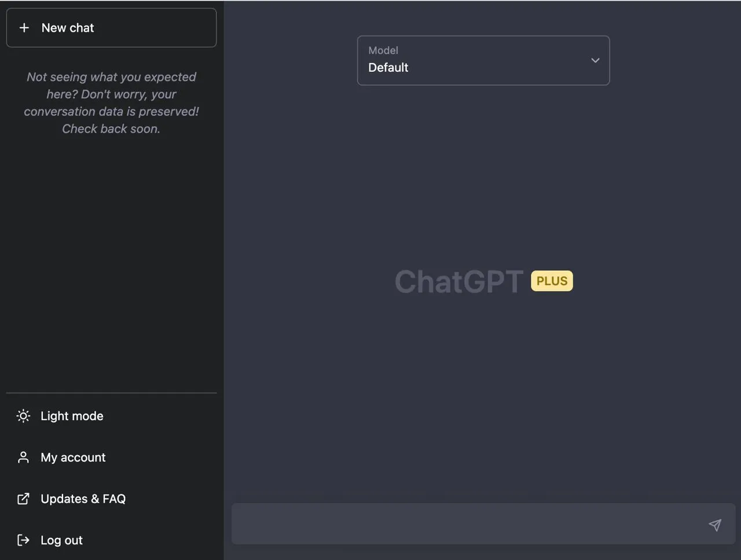
Task: Click the ChatGPT logo text
Action: (x=459, y=282)
